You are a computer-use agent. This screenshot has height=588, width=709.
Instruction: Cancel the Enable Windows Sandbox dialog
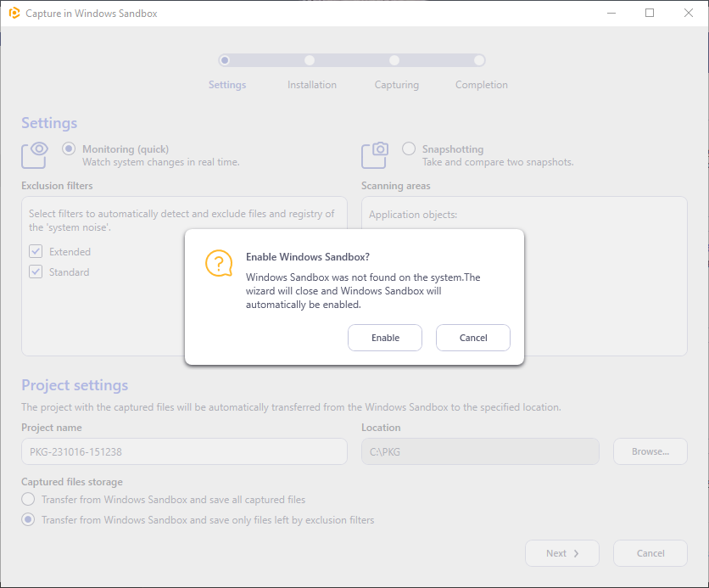click(x=473, y=338)
